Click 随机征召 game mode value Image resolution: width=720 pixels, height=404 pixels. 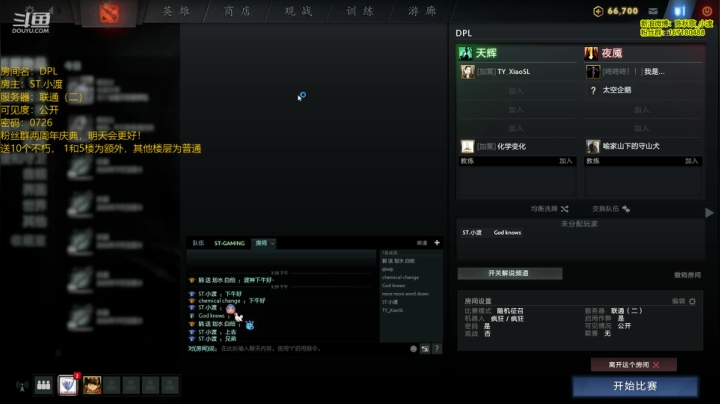[510, 311]
